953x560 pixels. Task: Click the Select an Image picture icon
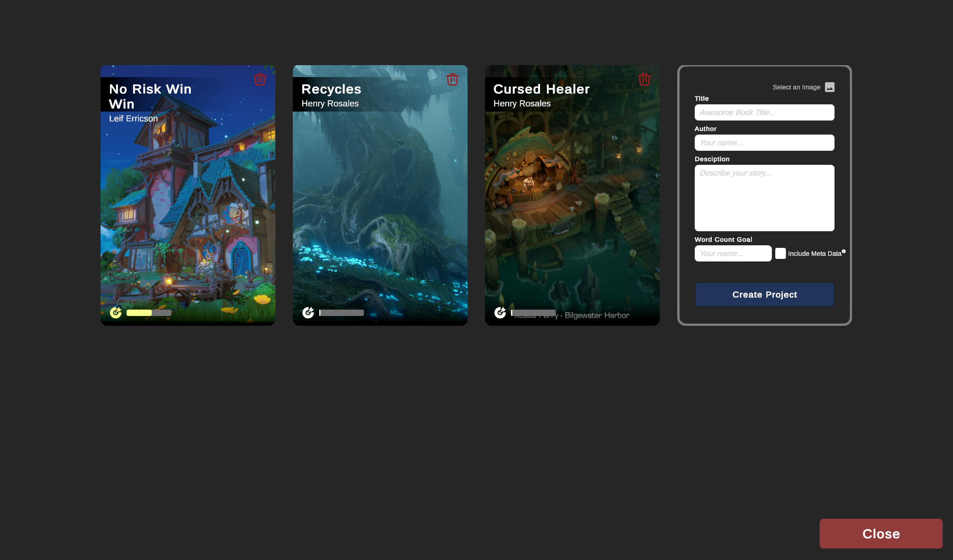click(x=829, y=87)
